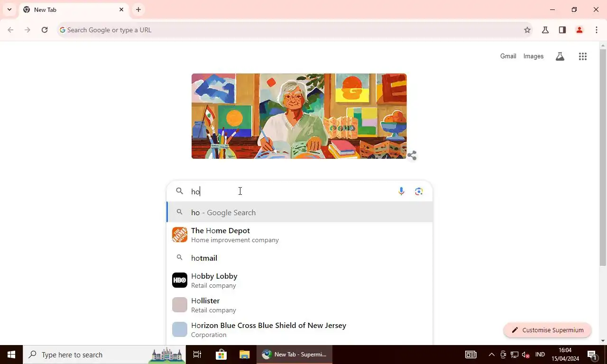Select the Hollister suggestion
Viewport: 607px width, 364px height.
click(300, 305)
